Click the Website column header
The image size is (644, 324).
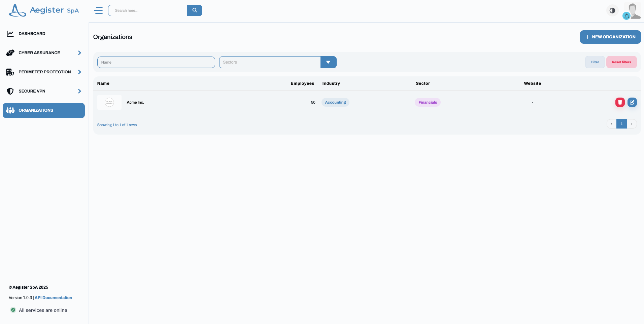pyautogui.click(x=533, y=83)
